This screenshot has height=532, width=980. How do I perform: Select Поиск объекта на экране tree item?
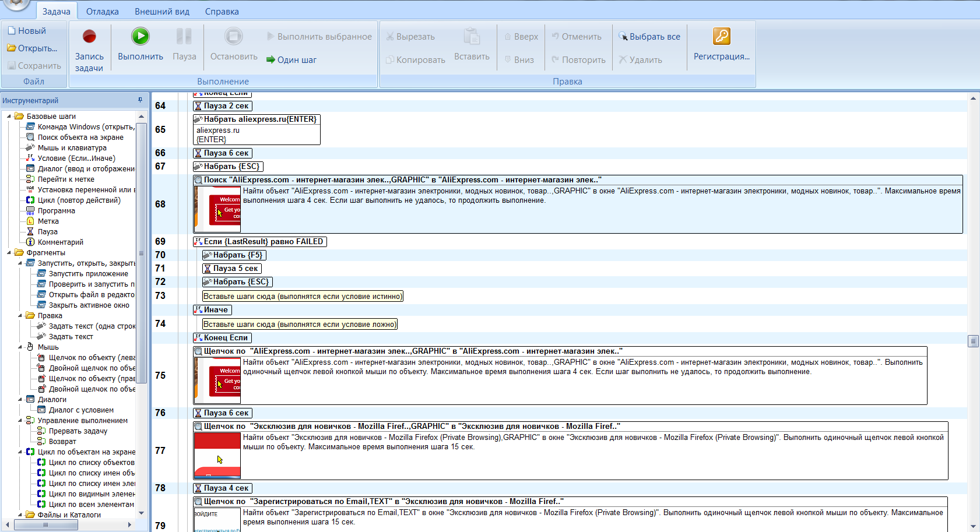80,138
